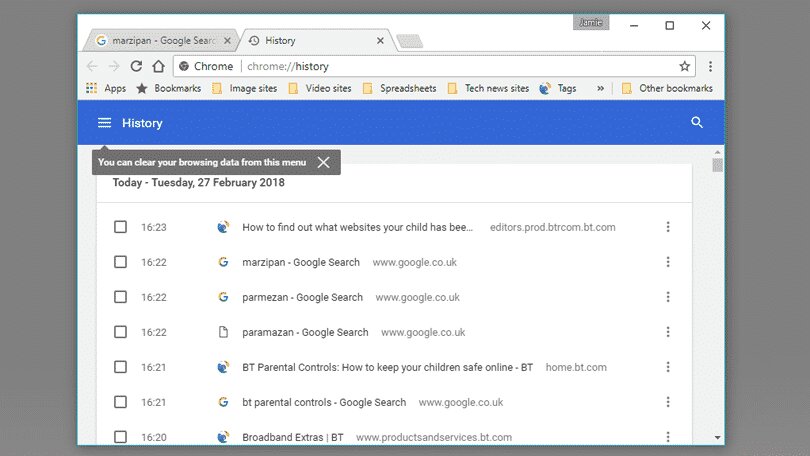Click the scrollbar down arrow
Viewport: 810px width, 456px height.
point(717,437)
